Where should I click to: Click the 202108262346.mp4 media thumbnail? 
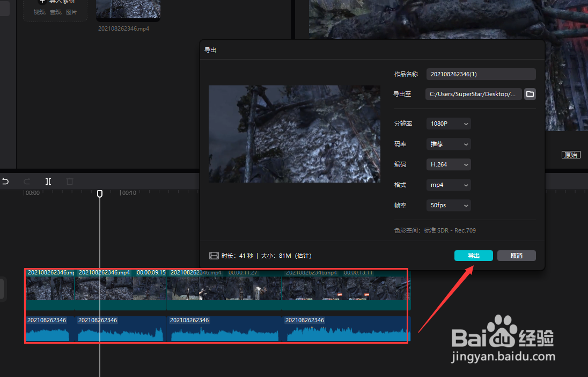128,10
